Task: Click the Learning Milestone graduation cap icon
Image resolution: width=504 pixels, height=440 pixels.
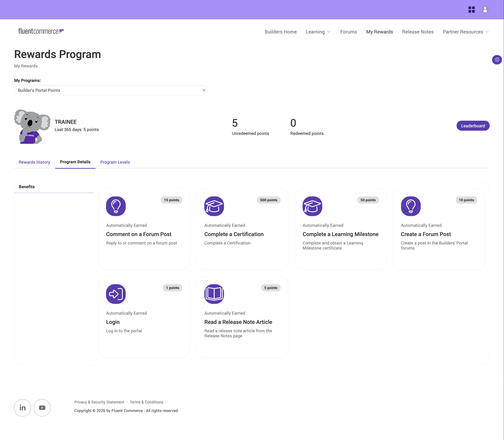Action: point(312,206)
